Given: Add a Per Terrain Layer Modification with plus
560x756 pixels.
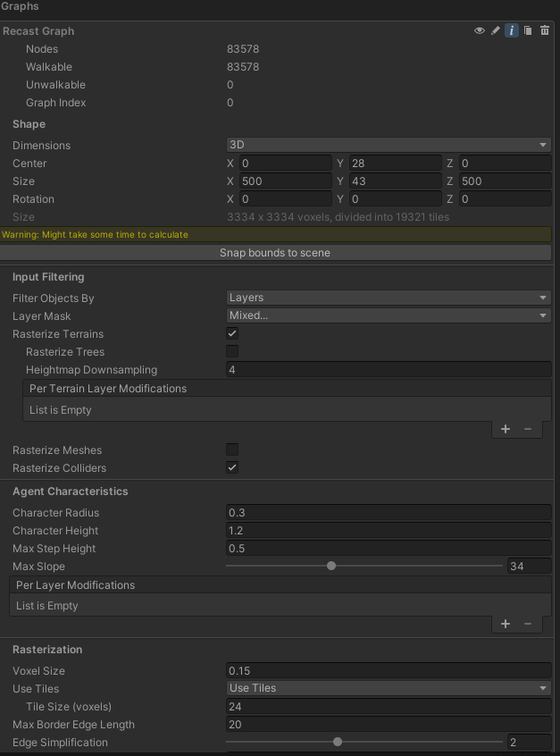Looking at the screenshot, I should [x=505, y=429].
